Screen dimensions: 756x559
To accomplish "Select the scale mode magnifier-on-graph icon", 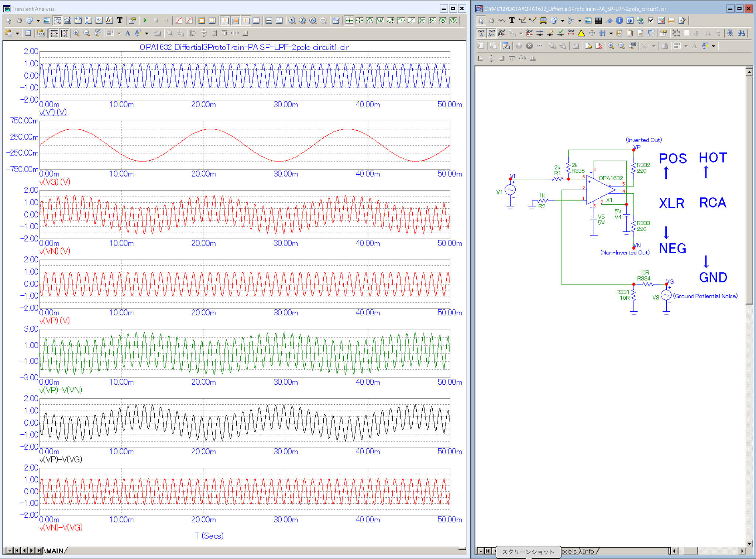I will pos(57,20).
